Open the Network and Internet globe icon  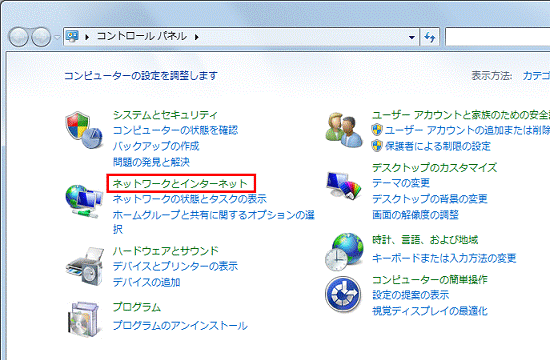click(84, 201)
